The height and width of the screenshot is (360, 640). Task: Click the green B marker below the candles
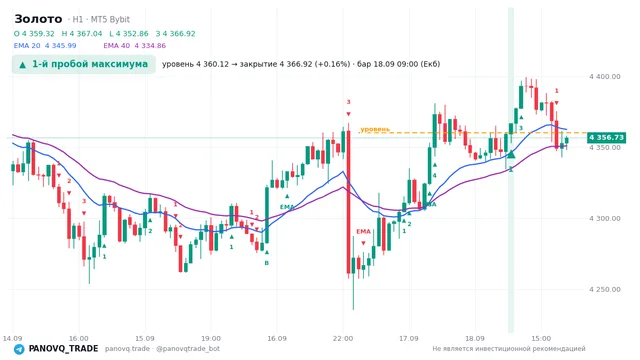click(267, 263)
